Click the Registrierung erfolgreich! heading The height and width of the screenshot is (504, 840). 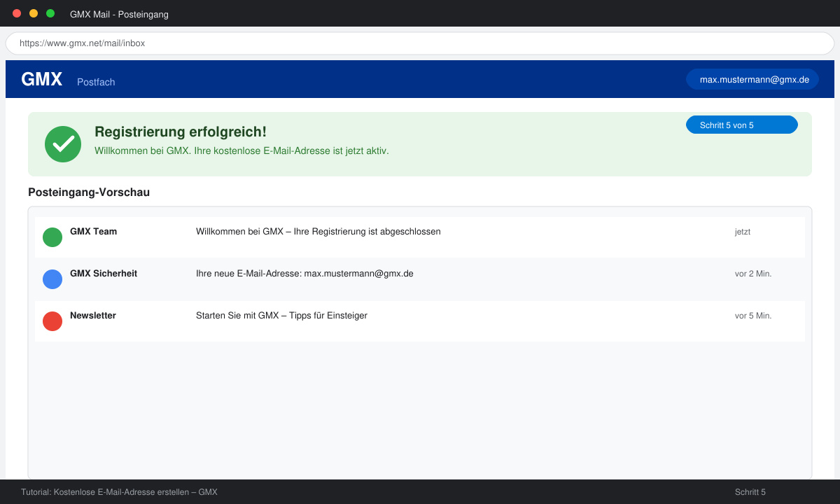coord(181,132)
